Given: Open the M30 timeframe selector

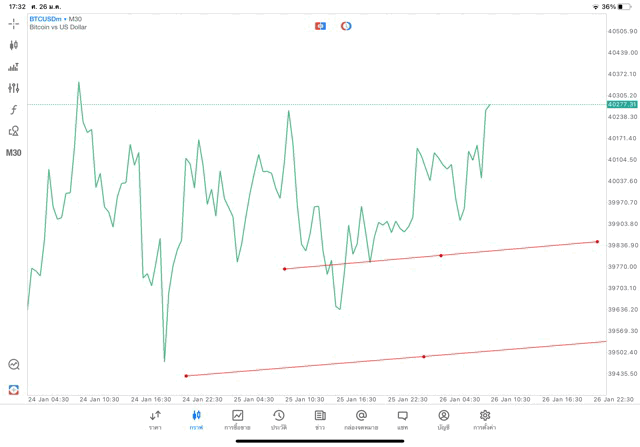Looking at the screenshot, I should (14, 153).
